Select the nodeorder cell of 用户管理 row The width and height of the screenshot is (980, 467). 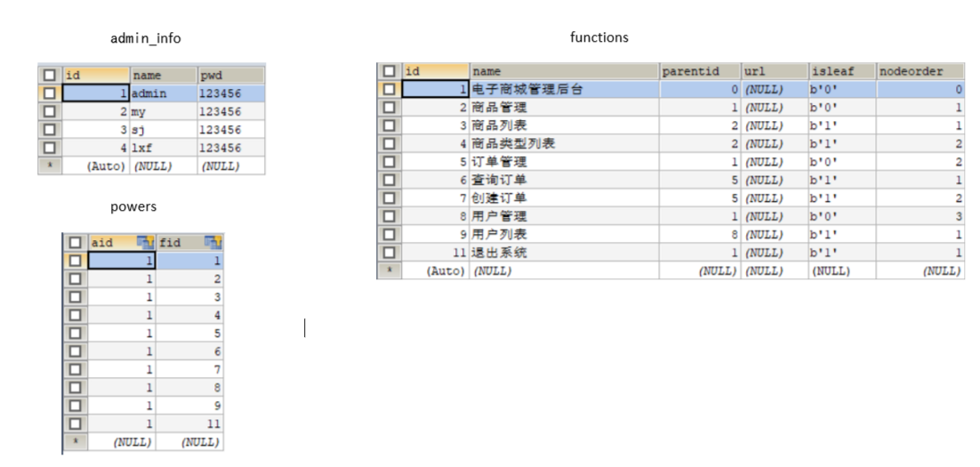click(x=920, y=216)
